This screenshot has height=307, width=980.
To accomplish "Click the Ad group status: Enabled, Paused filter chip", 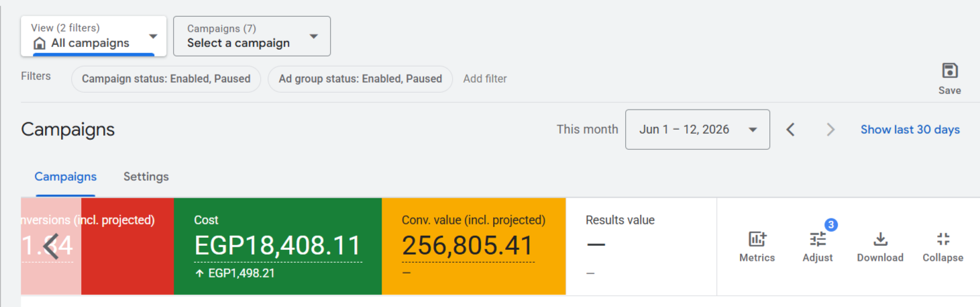I will click(360, 79).
